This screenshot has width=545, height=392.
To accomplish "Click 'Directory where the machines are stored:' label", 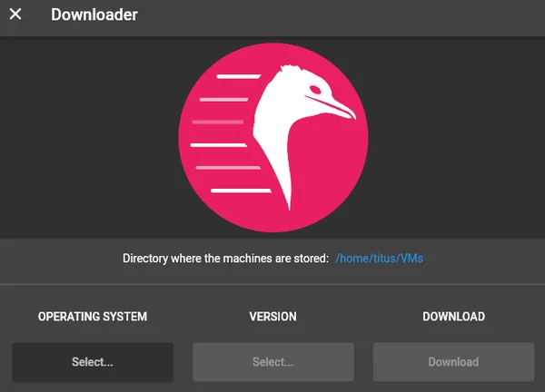I will click(x=225, y=259).
